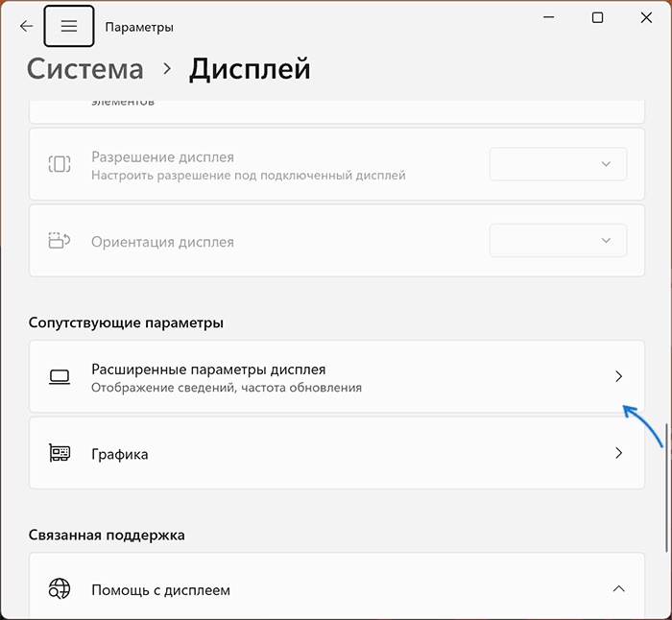
Task: Click the Помощь с дисплеем label
Action: click(160, 590)
